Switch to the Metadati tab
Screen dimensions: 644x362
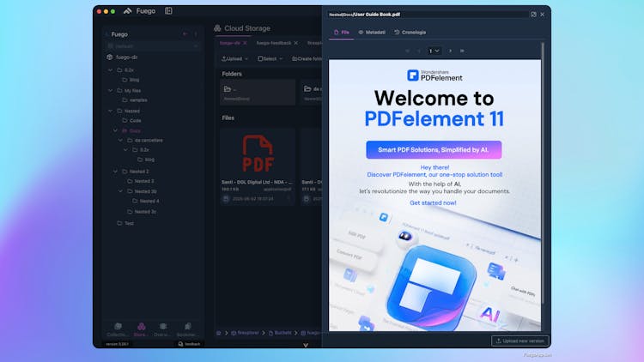[x=372, y=33]
